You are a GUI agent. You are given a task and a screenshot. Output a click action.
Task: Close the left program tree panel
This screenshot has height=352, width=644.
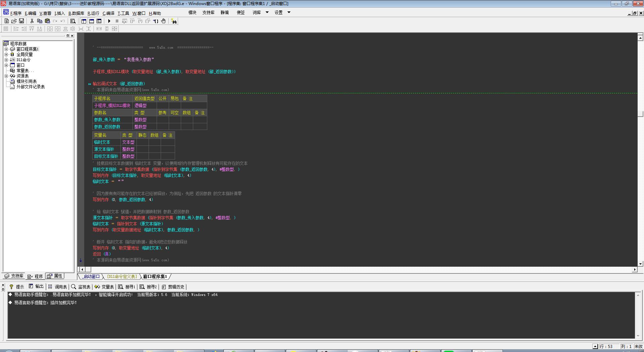pyautogui.click(x=72, y=36)
